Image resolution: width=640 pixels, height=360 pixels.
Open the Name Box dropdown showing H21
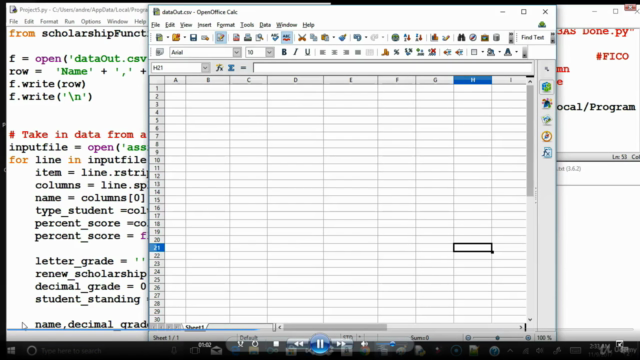coord(205,68)
